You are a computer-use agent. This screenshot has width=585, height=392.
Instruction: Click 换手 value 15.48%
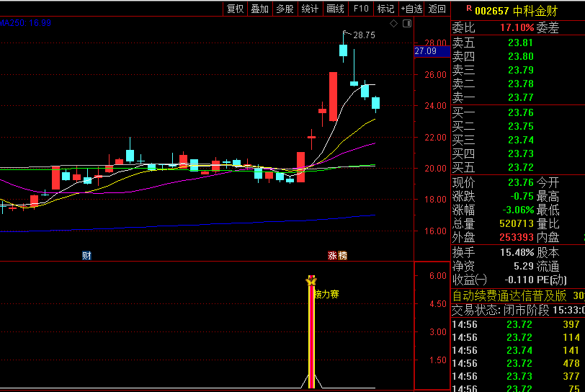(517, 252)
